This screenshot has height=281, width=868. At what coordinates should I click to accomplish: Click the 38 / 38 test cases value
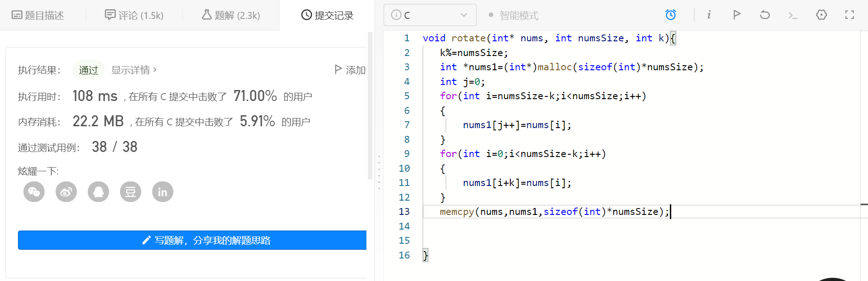point(114,147)
